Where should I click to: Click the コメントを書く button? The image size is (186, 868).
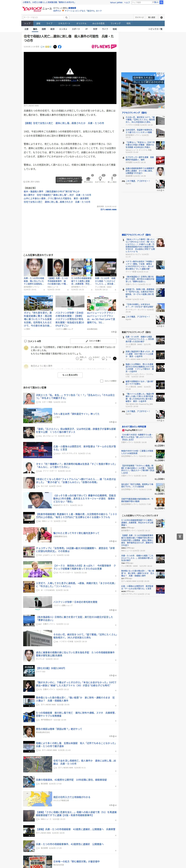(93, 341)
